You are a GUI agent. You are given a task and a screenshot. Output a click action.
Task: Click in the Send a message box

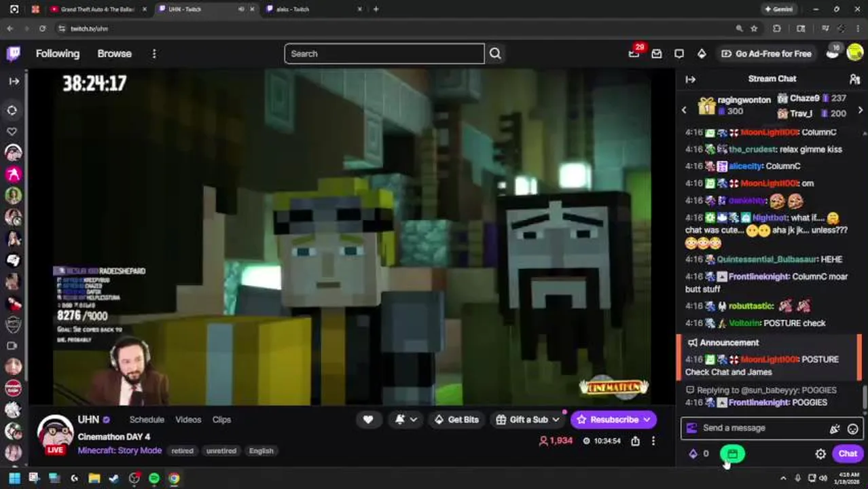(x=761, y=428)
